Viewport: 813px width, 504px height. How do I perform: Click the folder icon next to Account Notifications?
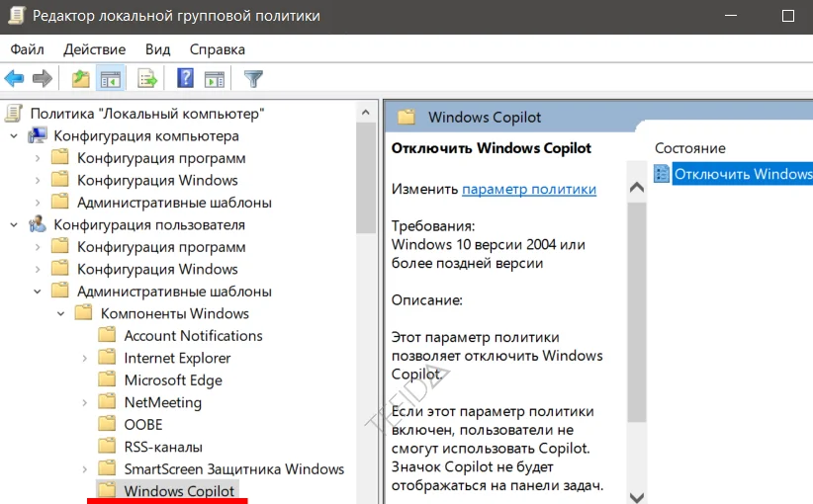[x=108, y=335]
